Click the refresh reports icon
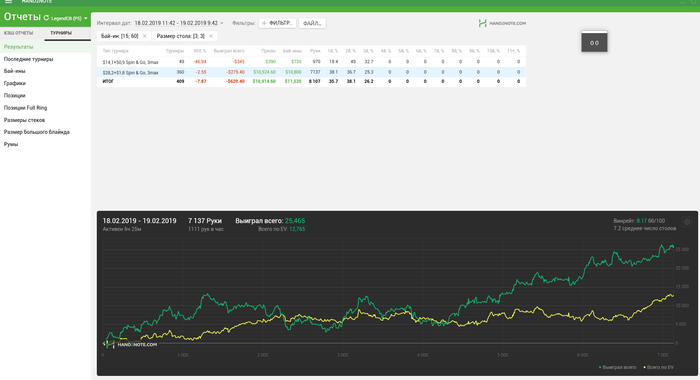 (46, 18)
